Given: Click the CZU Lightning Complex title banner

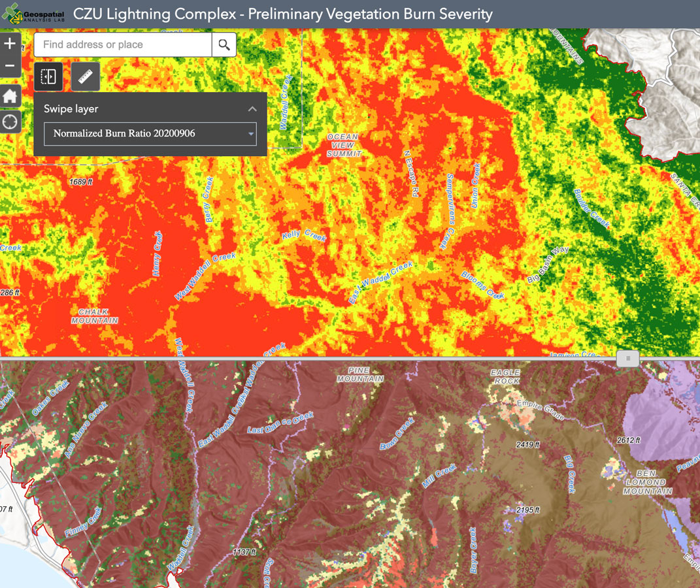Looking at the screenshot, I should pos(284,13).
